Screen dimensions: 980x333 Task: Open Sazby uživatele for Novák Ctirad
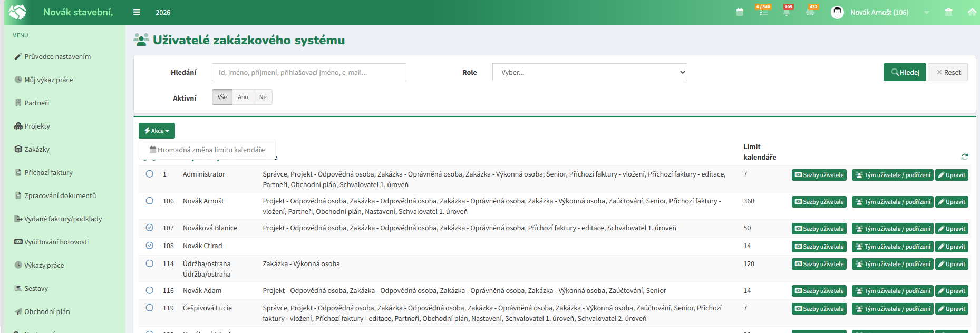click(x=819, y=247)
